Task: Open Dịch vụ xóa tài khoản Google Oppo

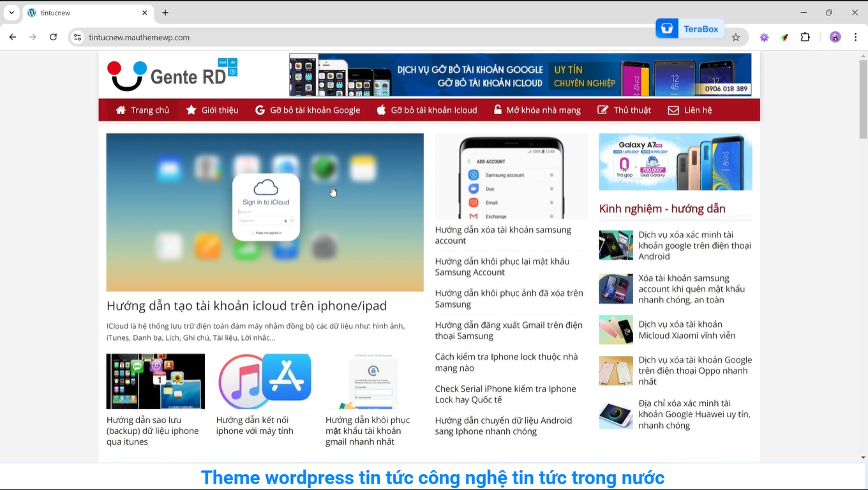Action: (x=695, y=371)
